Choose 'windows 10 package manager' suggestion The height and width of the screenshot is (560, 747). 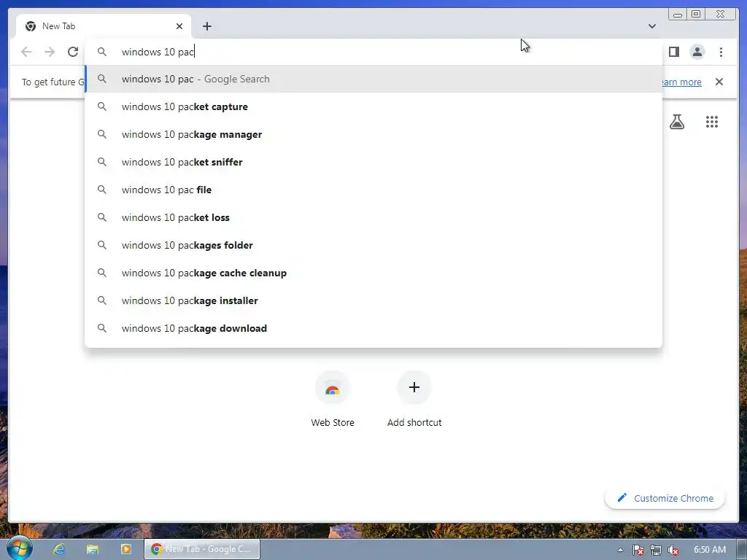click(373, 134)
